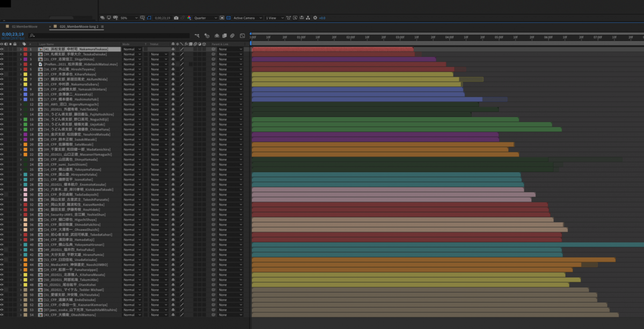
Task: Click the Mode column header
Action: tap(126, 44)
